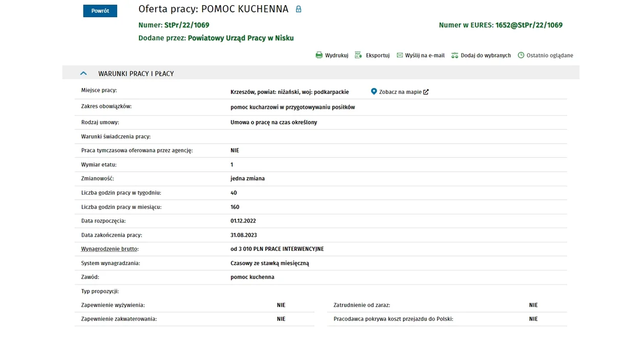
Task: Click the System wynagradzania label
Action: 110,263
